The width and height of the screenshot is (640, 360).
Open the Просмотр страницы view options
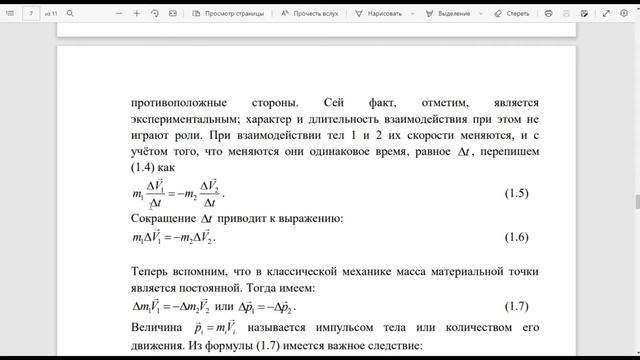click(228, 13)
